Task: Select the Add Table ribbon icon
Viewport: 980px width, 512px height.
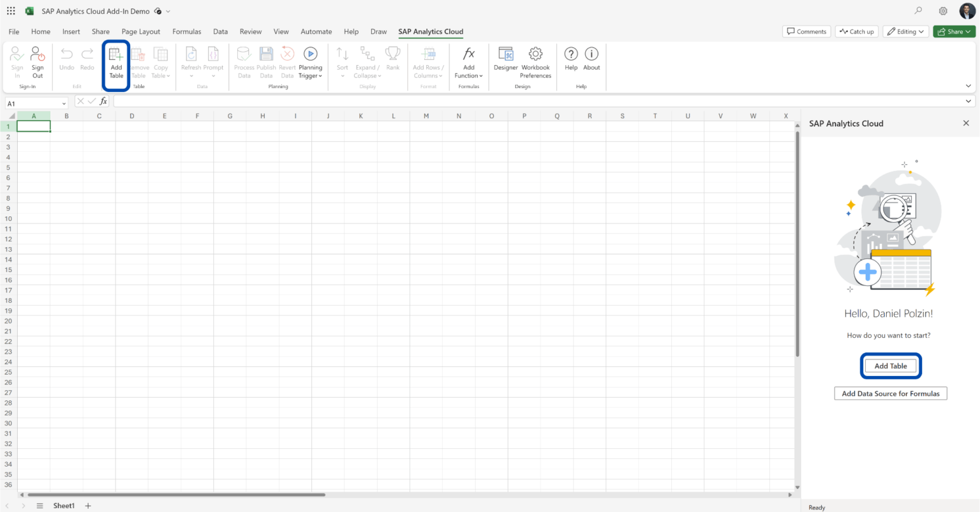Action: [x=115, y=63]
